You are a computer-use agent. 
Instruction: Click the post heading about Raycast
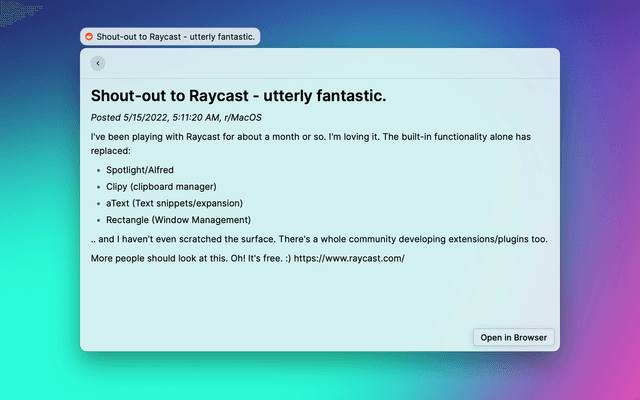click(238, 96)
